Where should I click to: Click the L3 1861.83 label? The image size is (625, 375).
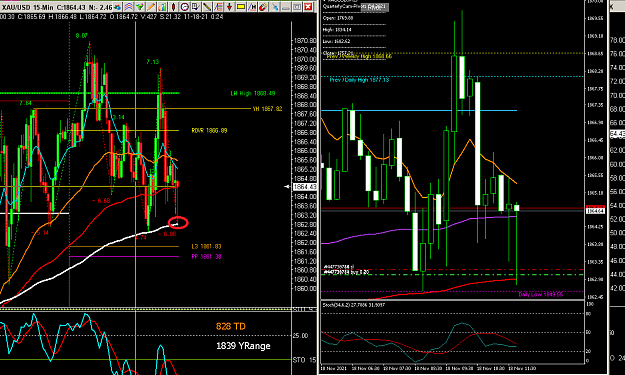click(x=206, y=246)
